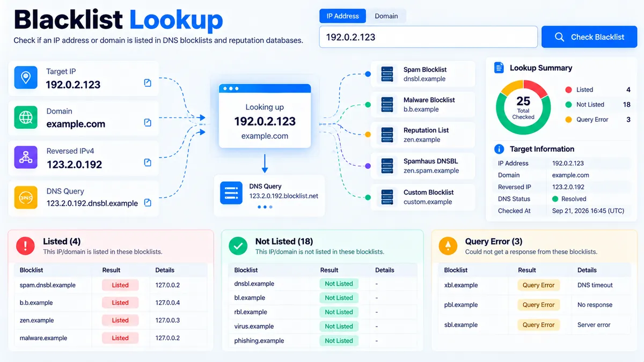644x362 pixels.
Task: Click the Not Listed badge for phishing.example
Action: pyautogui.click(x=339, y=341)
